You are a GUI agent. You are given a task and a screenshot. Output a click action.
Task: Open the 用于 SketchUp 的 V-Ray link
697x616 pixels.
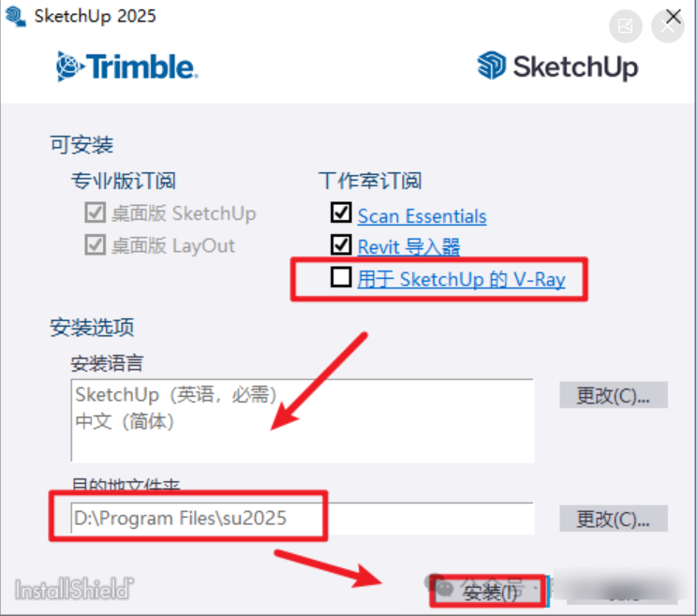462,279
